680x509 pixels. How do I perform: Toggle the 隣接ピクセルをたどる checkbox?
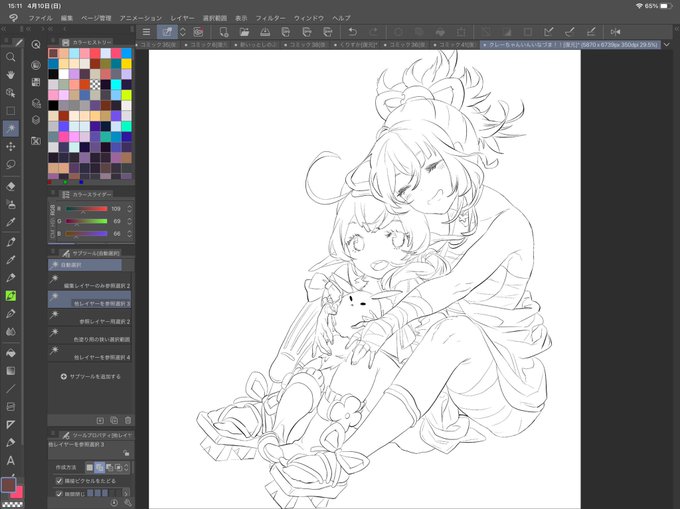coord(59,481)
